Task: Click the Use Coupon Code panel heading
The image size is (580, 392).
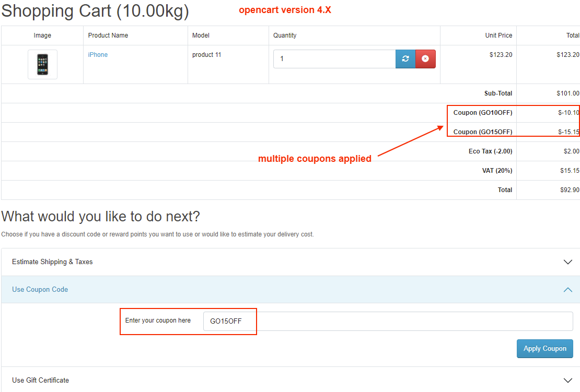Action: [40, 290]
